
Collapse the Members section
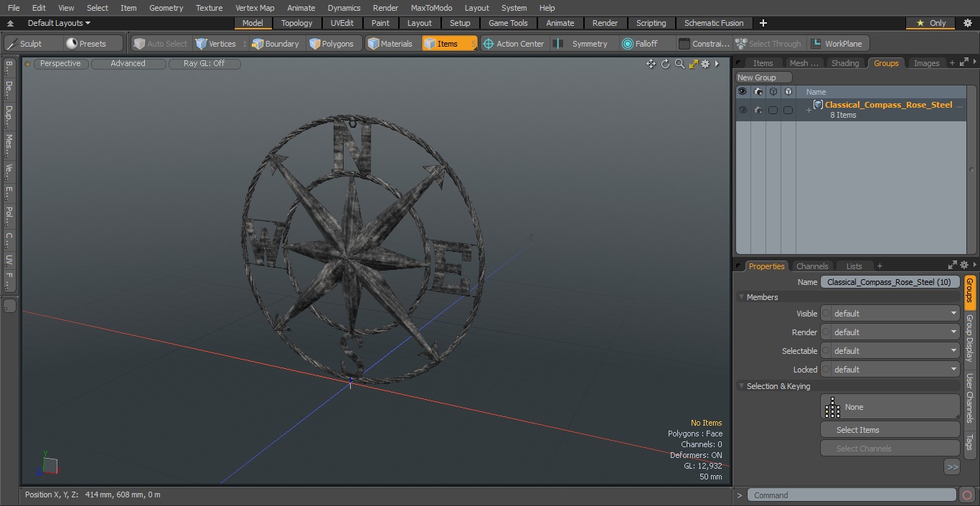(741, 297)
